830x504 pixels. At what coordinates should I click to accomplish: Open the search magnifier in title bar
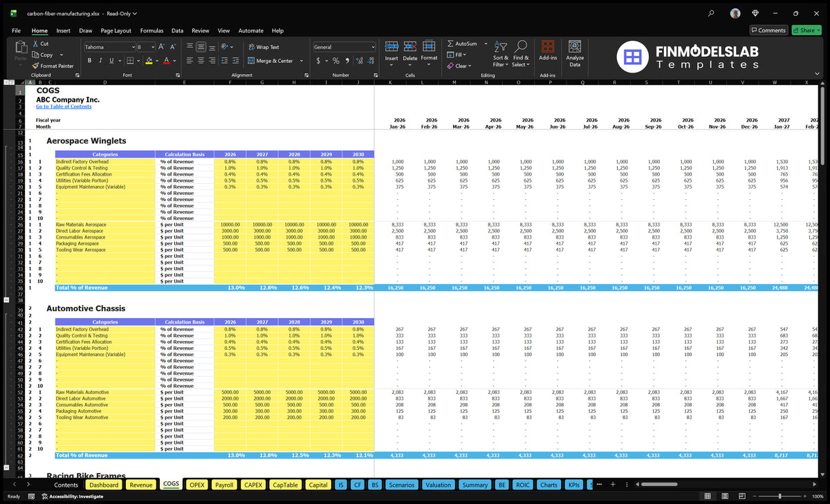point(712,13)
